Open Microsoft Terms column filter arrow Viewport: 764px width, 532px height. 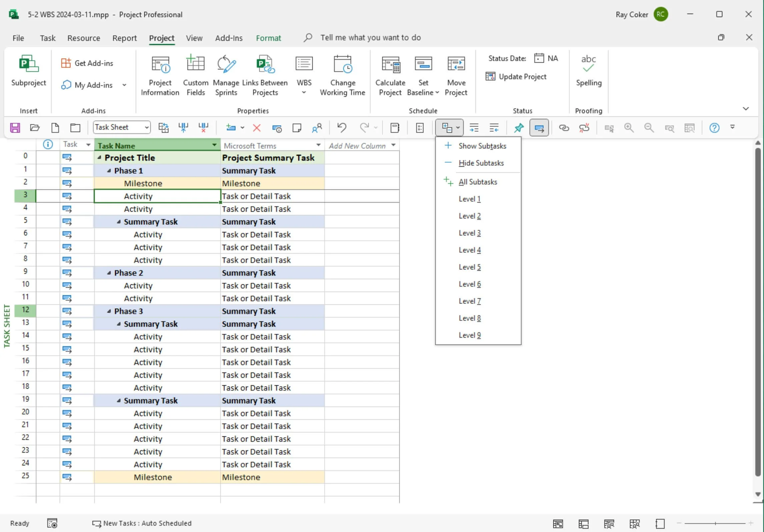pos(318,145)
